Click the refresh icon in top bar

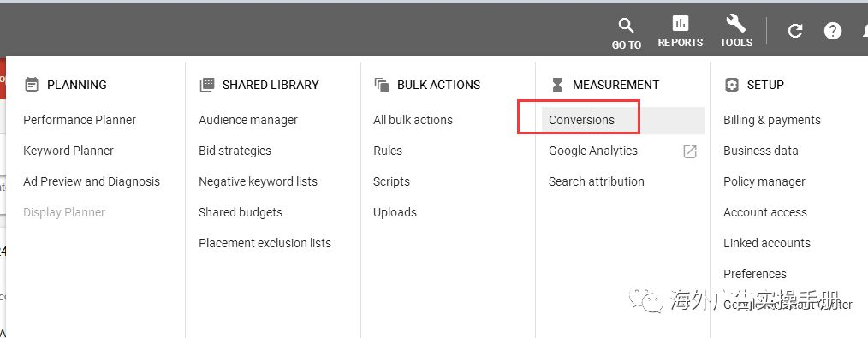(795, 31)
